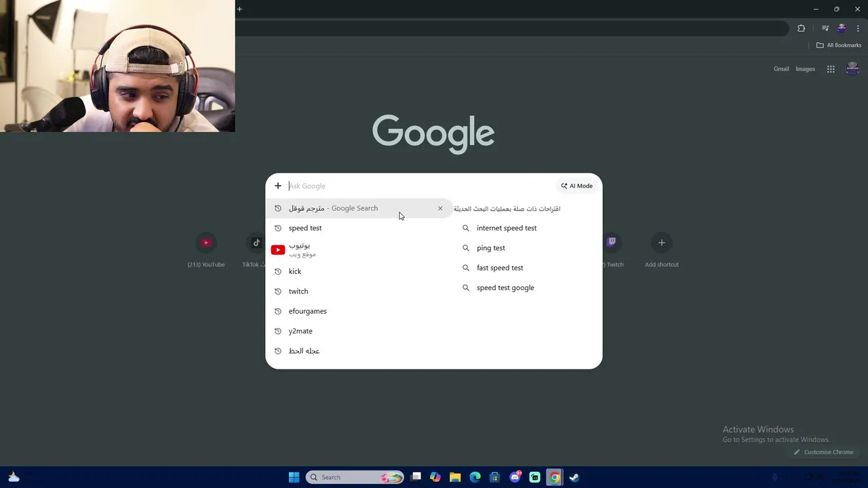Viewport: 868px width, 488px height.
Task: Open the YouTube shortcut tile
Action: (x=206, y=250)
